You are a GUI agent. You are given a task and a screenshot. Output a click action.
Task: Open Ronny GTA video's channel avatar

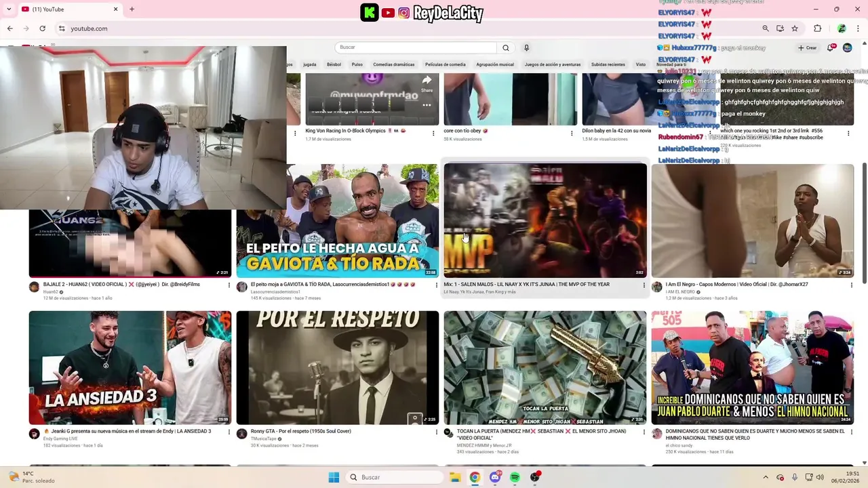tap(241, 434)
